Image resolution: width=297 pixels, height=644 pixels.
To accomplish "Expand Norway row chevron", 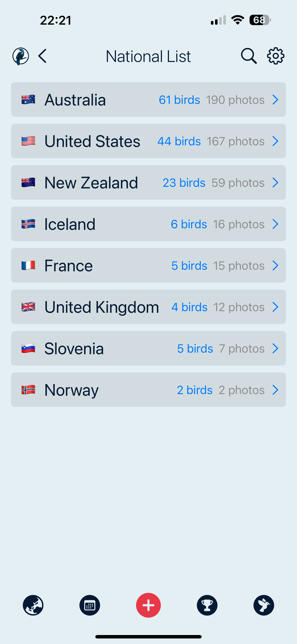I will coord(276,390).
